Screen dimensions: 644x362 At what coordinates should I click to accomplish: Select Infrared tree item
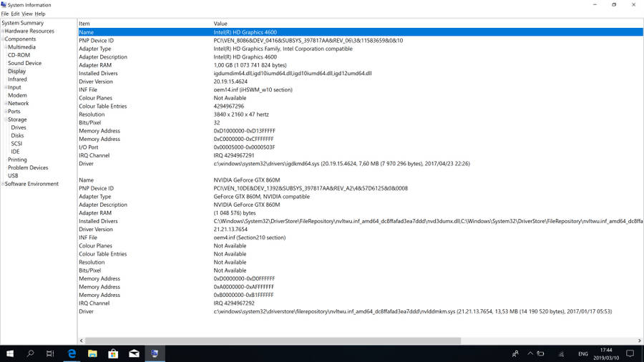coord(17,79)
